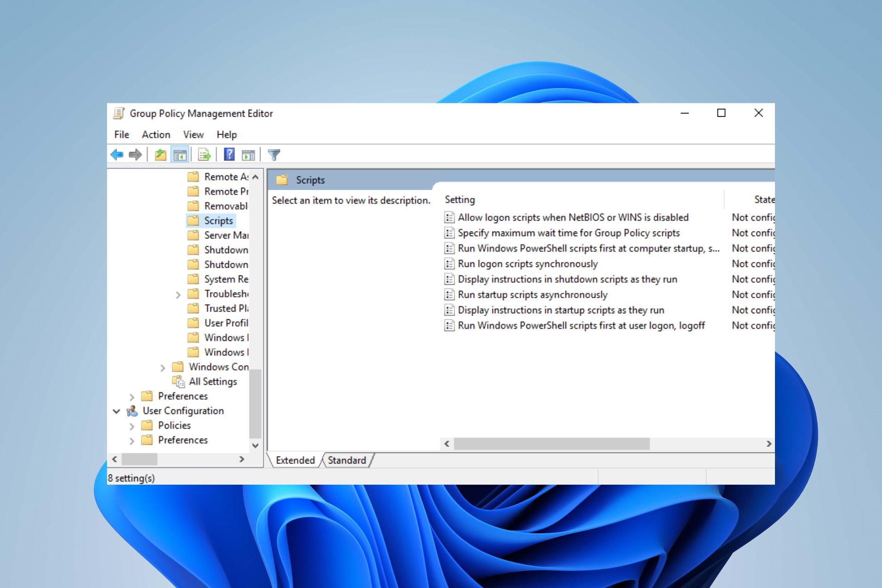Switch to the Standard tab
882x588 pixels.
[347, 460]
